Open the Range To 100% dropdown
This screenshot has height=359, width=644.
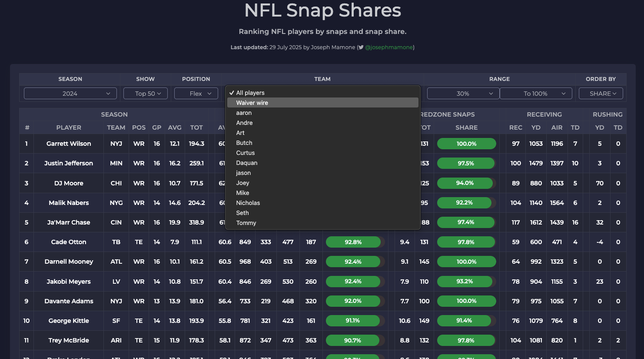coord(536,94)
